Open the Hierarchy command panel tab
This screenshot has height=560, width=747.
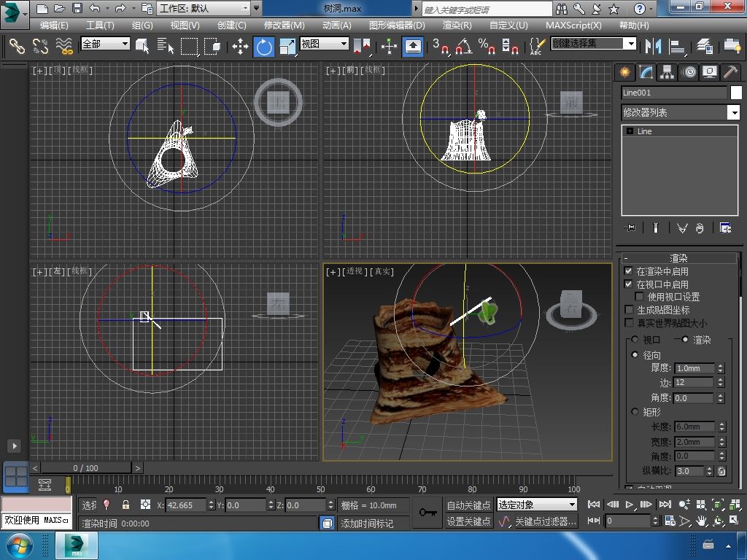point(667,72)
